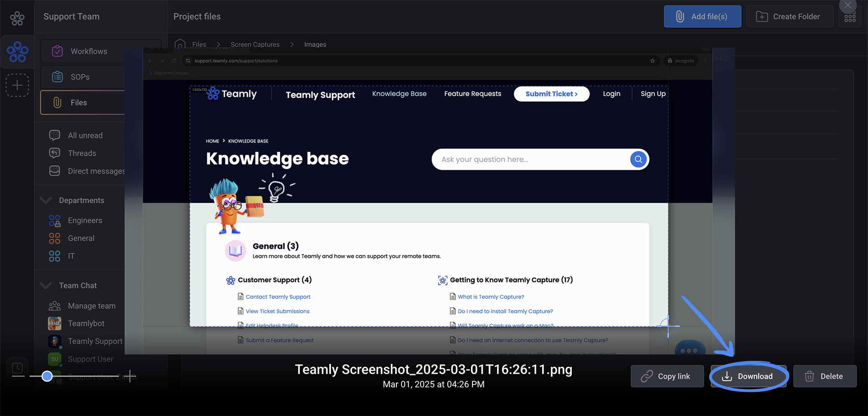This screenshot has height=416, width=868.
Task: Click the screenshot preview image
Action: (x=429, y=201)
